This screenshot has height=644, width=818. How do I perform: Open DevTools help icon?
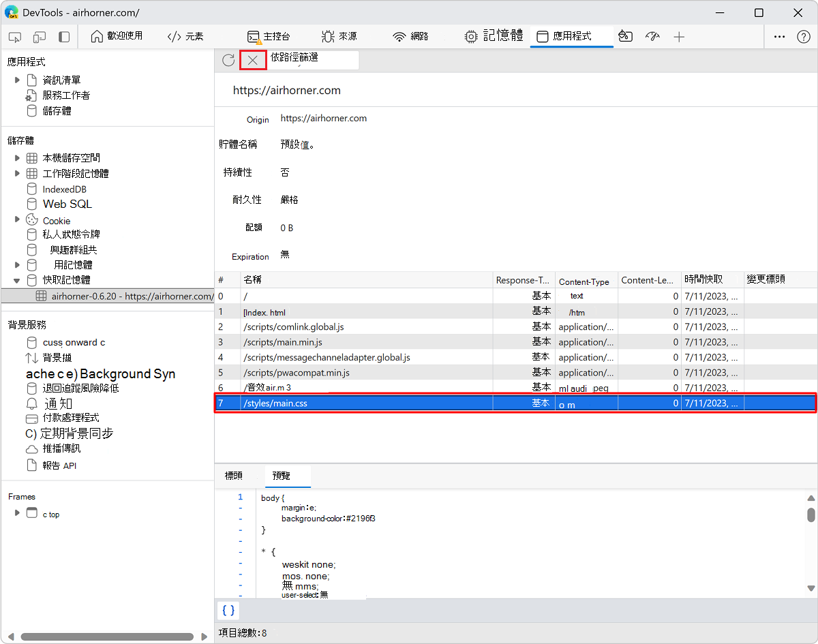(803, 37)
